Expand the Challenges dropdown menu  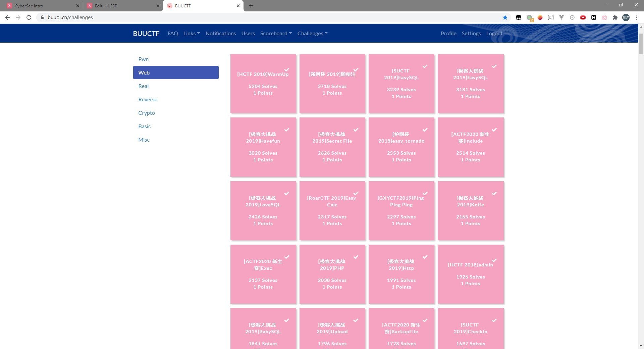click(312, 33)
